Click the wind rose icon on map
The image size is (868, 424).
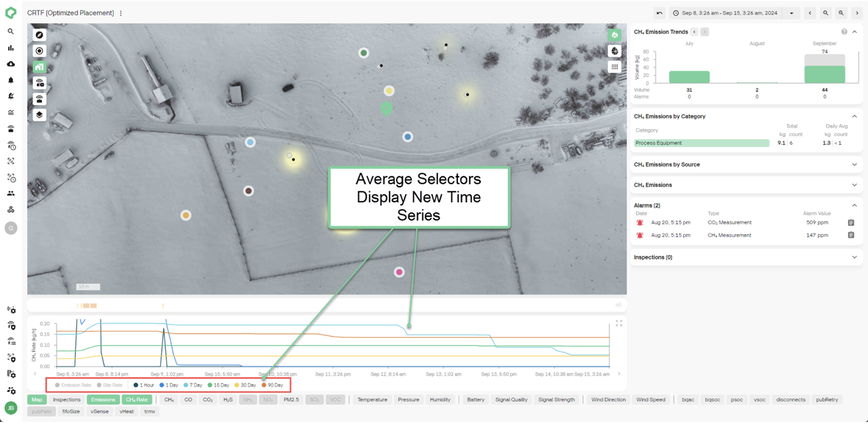615,51
